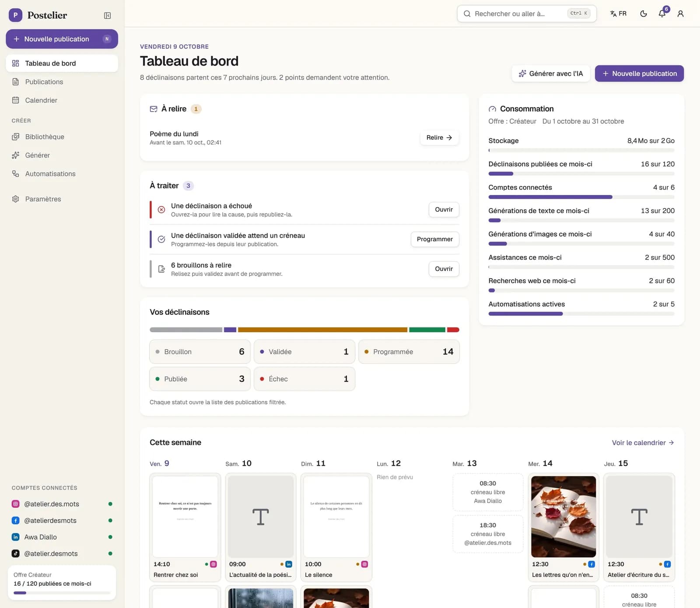Filter by Publiée status card
The width and height of the screenshot is (700, 608).
(200, 379)
